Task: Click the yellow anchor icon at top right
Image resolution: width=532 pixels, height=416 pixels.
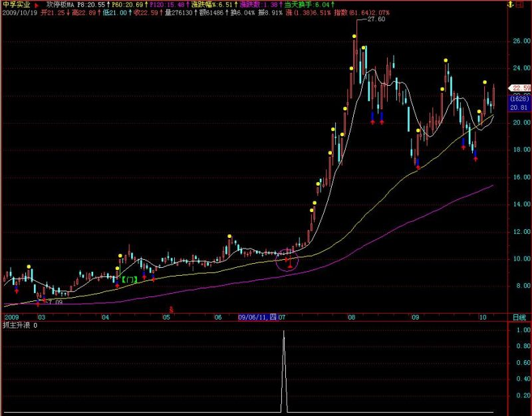Action: coord(509,5)
